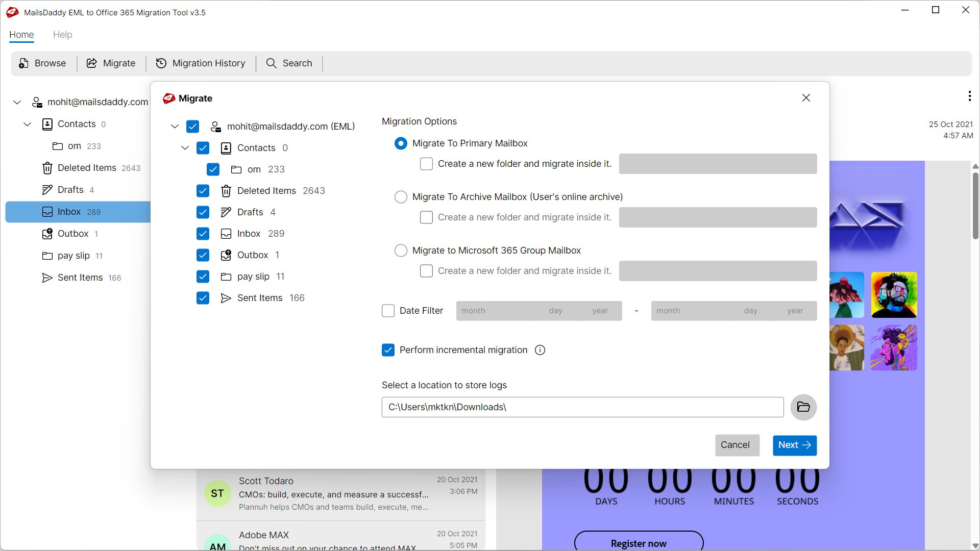Close the Migrate dialog
This screenshot has height=551, width=980.
click(x=806, y=97)
